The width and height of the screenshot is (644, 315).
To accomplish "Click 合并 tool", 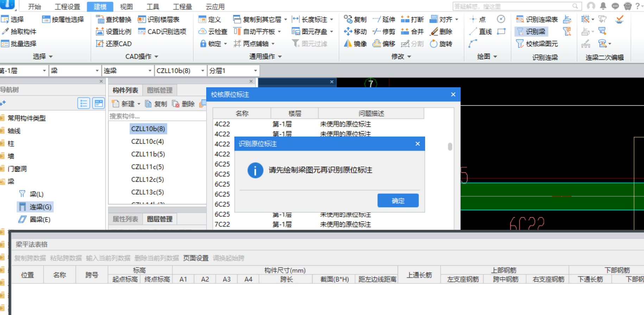I will [412, 31].
